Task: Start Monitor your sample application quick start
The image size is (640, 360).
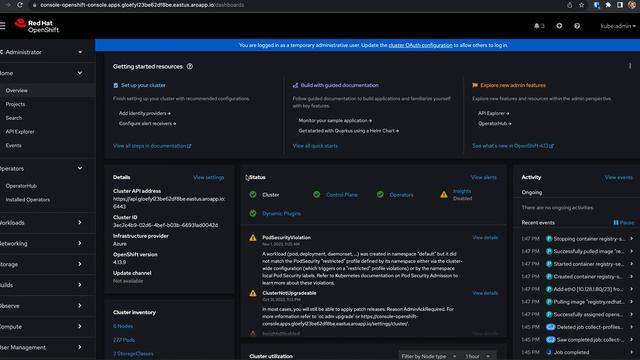Action: pyautogui.click(x=335, y=120)
